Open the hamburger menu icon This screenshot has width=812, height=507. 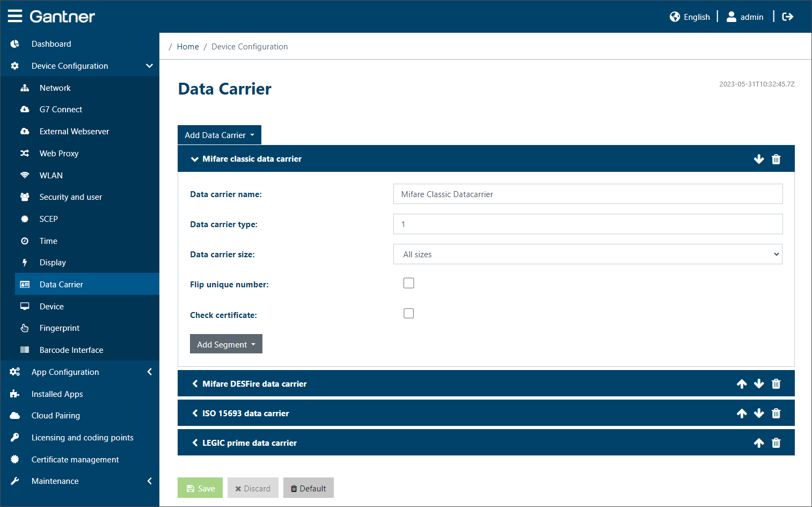pos(15,16)
